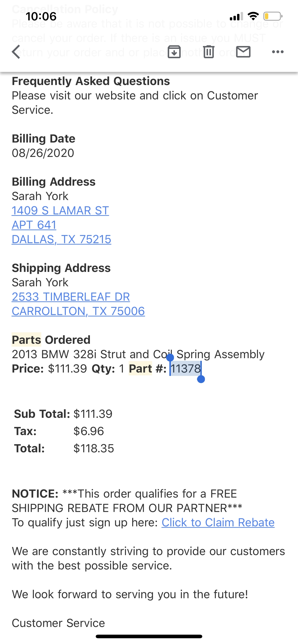Viewport: 298px width, 644px height.
Task: Tap the cellular signal bars icon
Action: pyautogui.click(x=236, y=17)
